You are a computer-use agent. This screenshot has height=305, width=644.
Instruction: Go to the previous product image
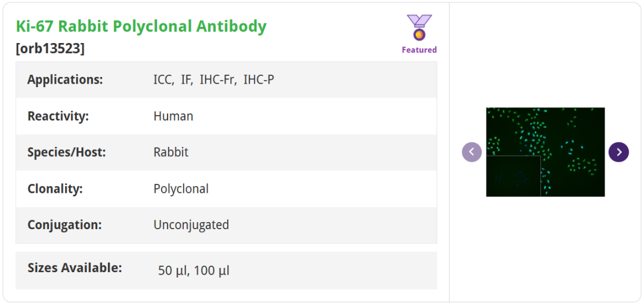pyautogui.click(x=472, y=152)
